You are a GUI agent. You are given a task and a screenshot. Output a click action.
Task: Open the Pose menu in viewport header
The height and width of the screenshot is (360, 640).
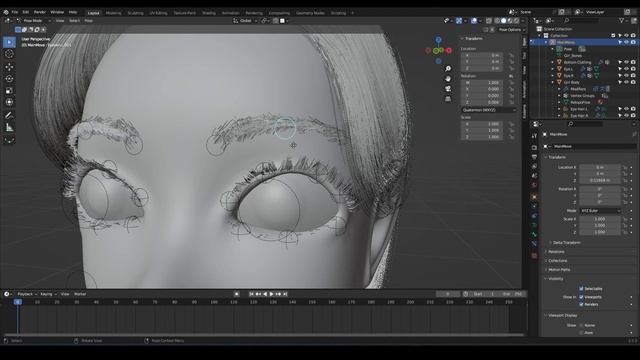coord(89,20)
